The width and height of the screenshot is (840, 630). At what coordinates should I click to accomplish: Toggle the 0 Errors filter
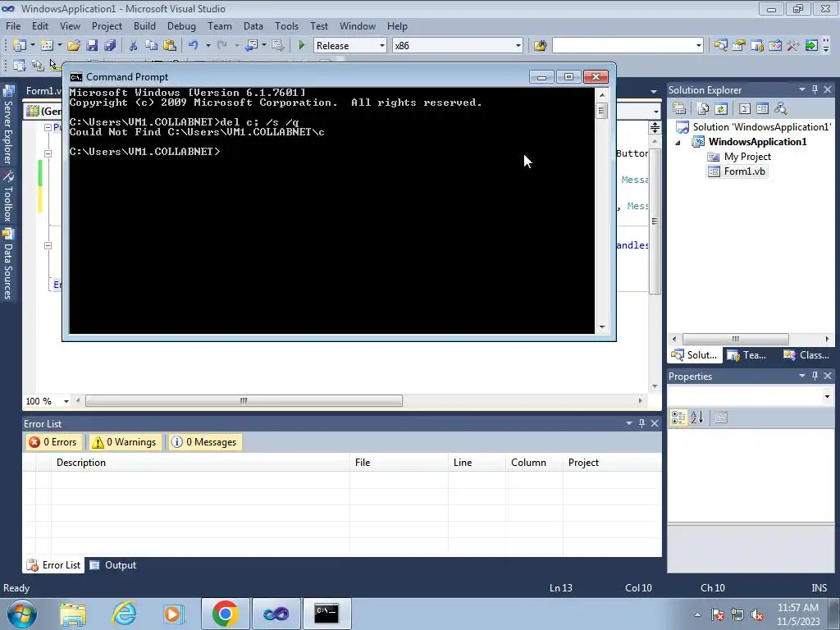click(x=53, y=442)
